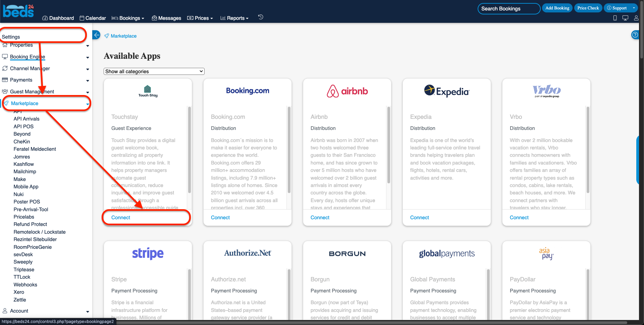Click the Stripe logo

148,253
